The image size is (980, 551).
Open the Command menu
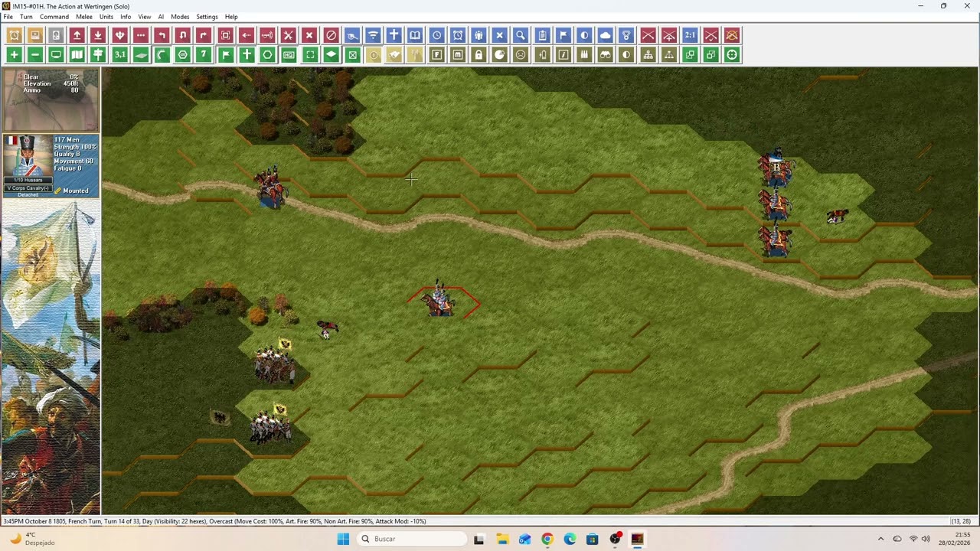(54, 17)
